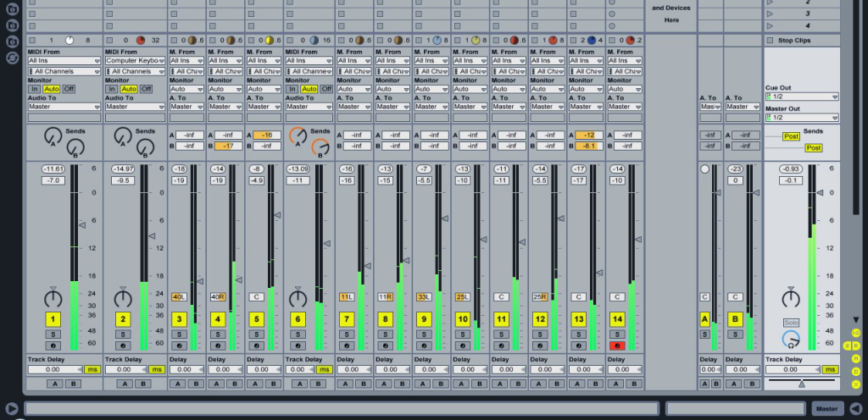Viewport: 868px width, 420px height.
Task: Open track 1 MIDI From All Ins dropdown
Action: [x=64, y=61]
